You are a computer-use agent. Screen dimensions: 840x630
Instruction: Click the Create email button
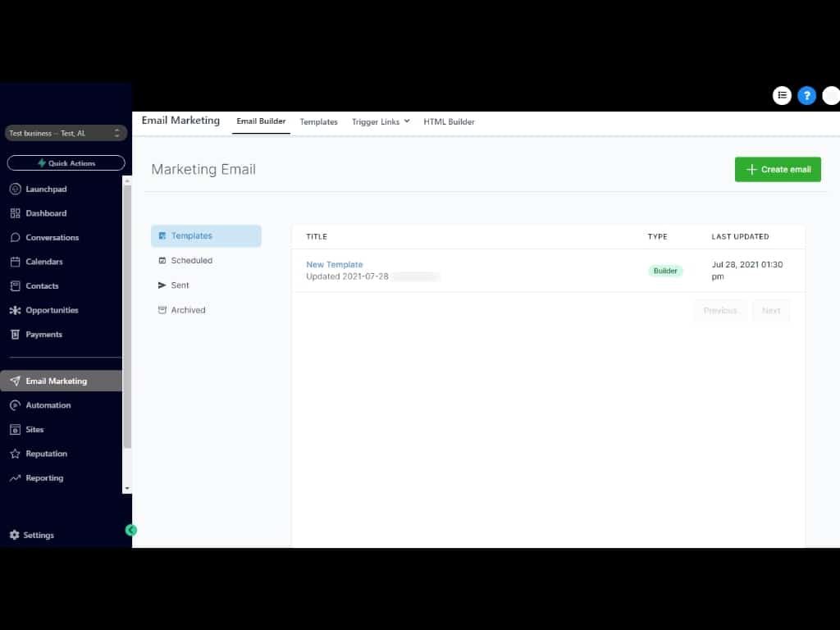tap(778, 169)
